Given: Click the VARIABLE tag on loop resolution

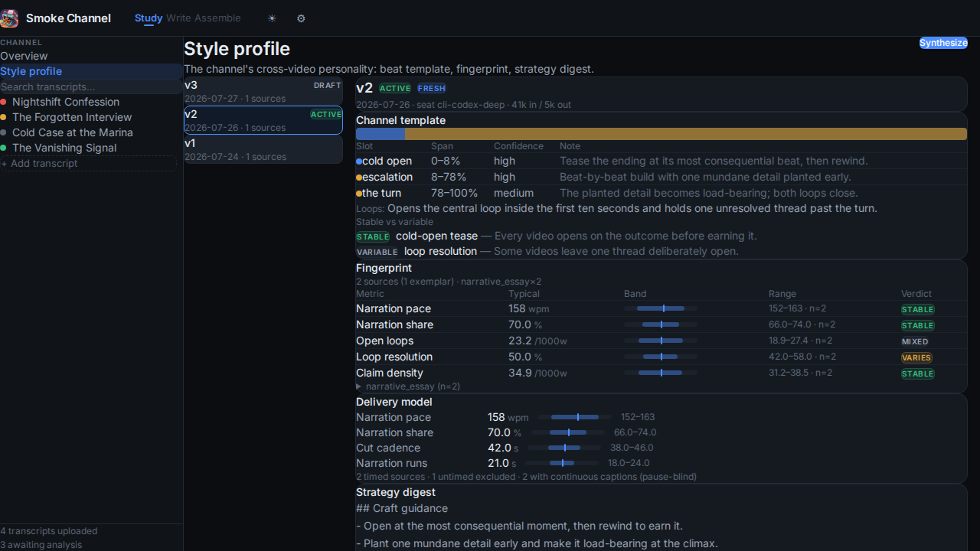Looking at the screenshot, I should (377, 252).
